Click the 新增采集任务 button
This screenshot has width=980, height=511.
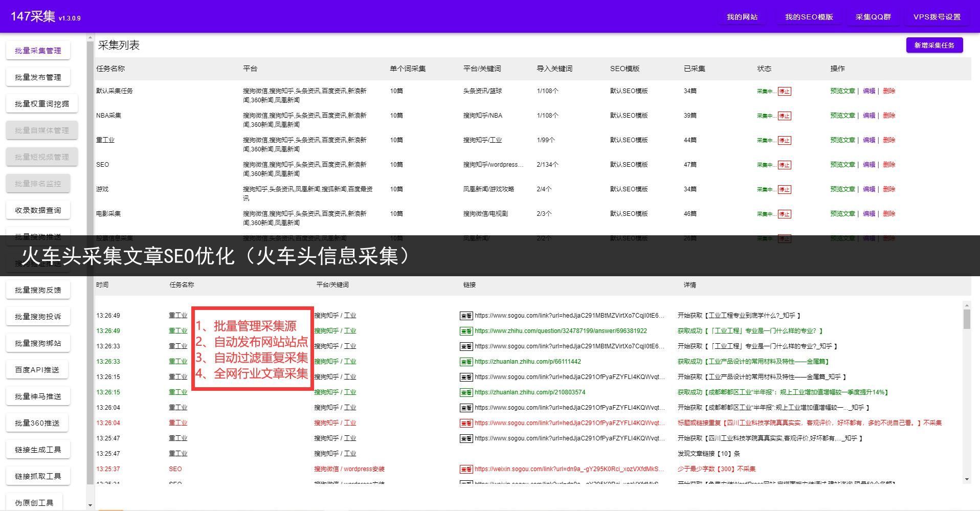(x=934, y=45)
